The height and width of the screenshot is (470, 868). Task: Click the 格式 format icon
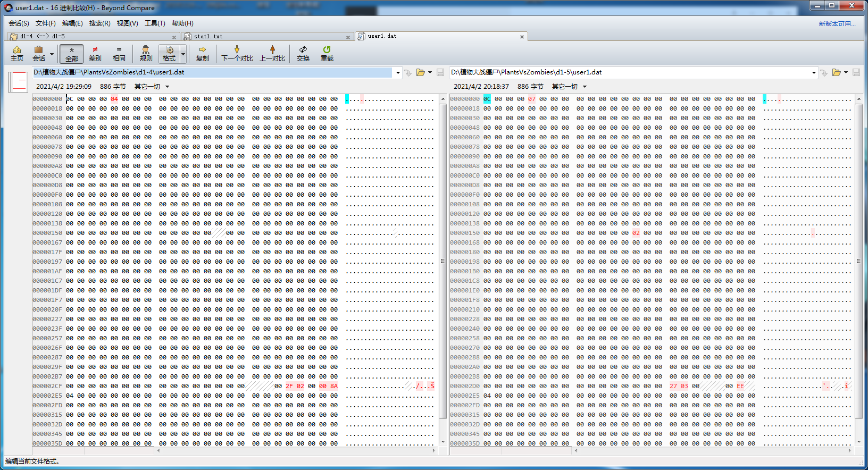pos(169,54)
